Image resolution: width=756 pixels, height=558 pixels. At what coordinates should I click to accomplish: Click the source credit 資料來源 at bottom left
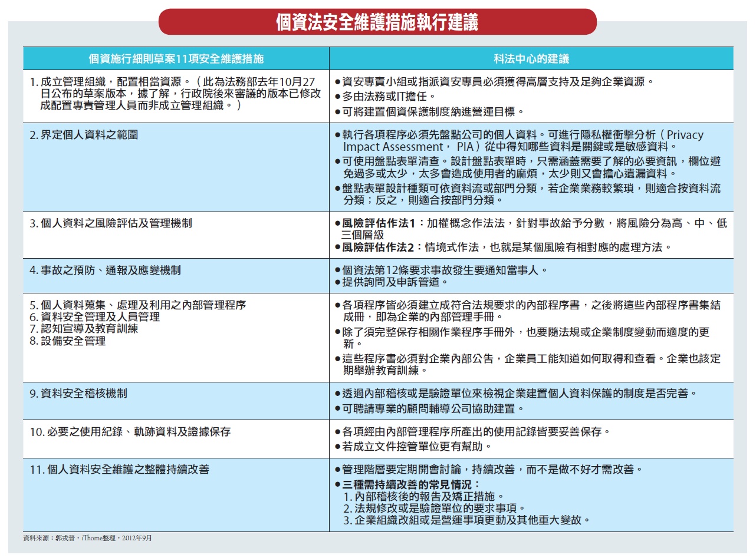click(x=87, y=538)
